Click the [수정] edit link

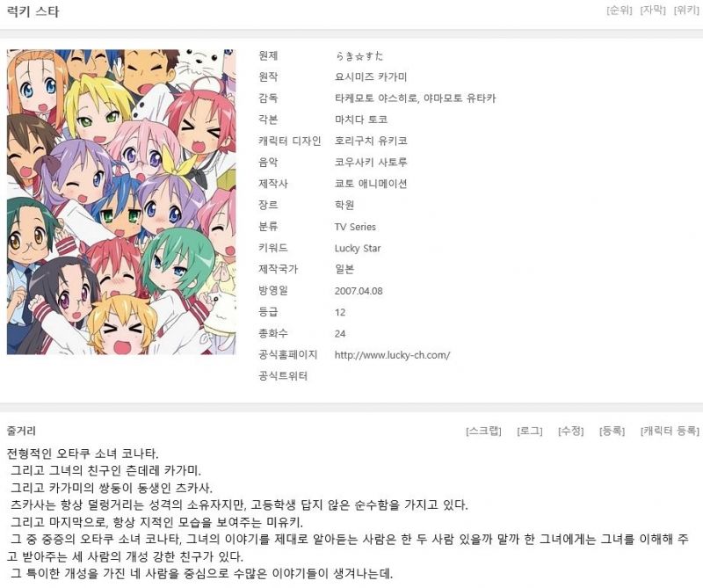(570, 431)
